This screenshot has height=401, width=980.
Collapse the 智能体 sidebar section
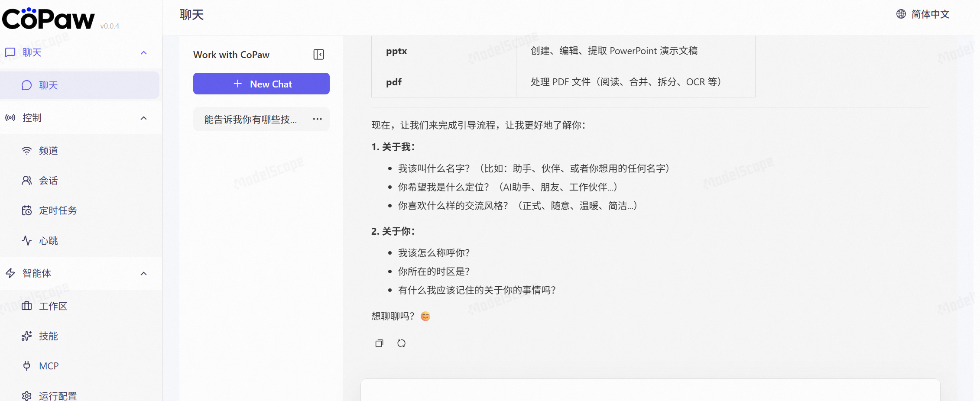tap(144, 273)
